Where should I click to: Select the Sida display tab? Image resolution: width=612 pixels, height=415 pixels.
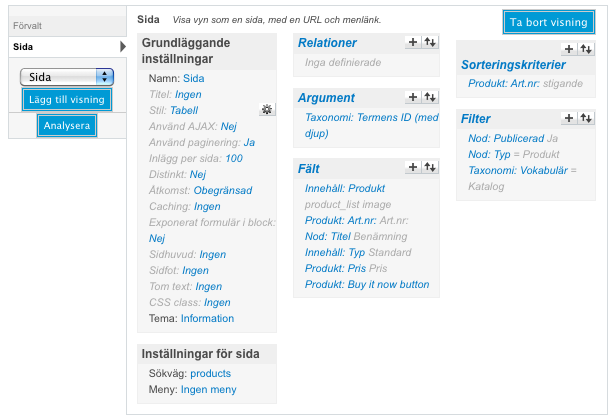[67, 47]
